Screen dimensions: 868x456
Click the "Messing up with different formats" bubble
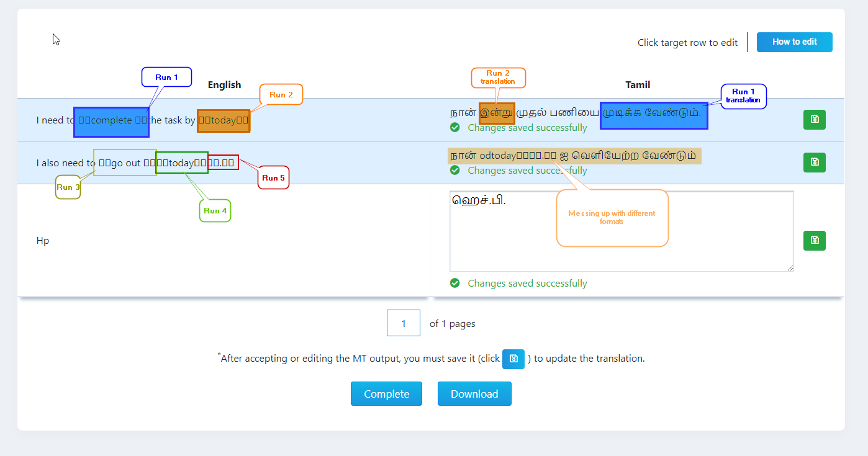pyautogui.click(x=612, y=217)
